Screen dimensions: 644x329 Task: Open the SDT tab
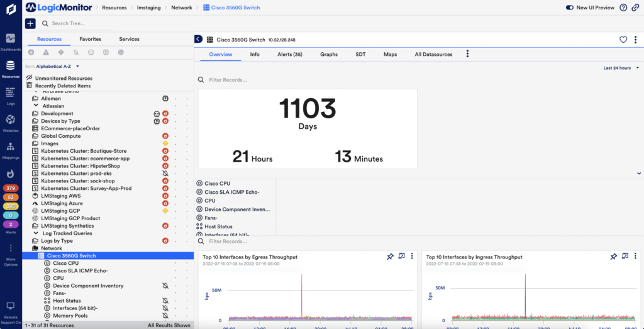click(x=360, y=54)
